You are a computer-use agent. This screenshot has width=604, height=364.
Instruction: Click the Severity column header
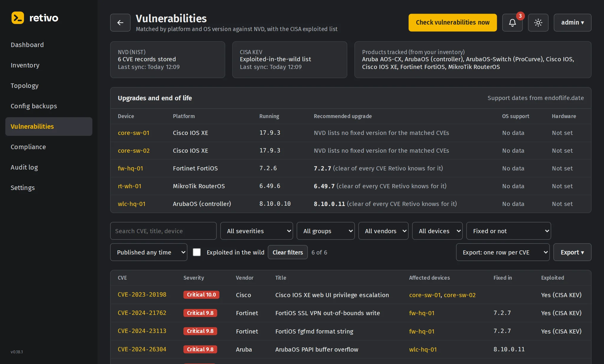click(x=194, y=278)
